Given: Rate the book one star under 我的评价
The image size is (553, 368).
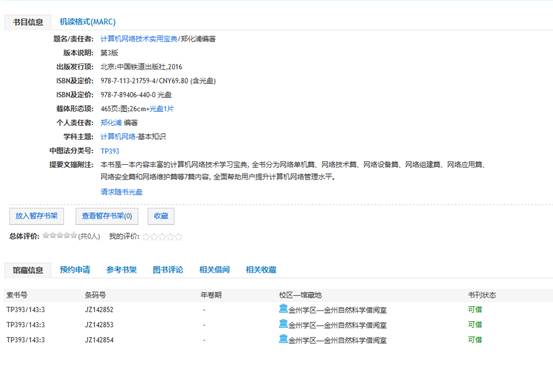Looking at the screenshot, I should (x=147, y=236).
